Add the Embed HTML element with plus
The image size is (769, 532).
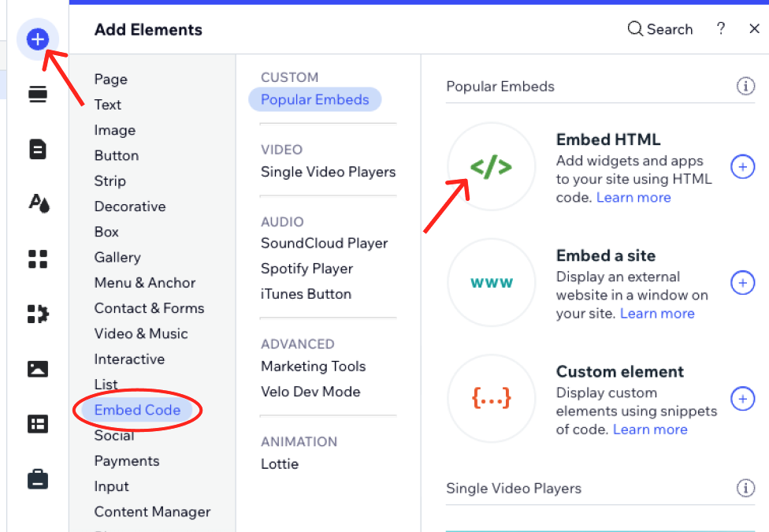coord(742,167)
